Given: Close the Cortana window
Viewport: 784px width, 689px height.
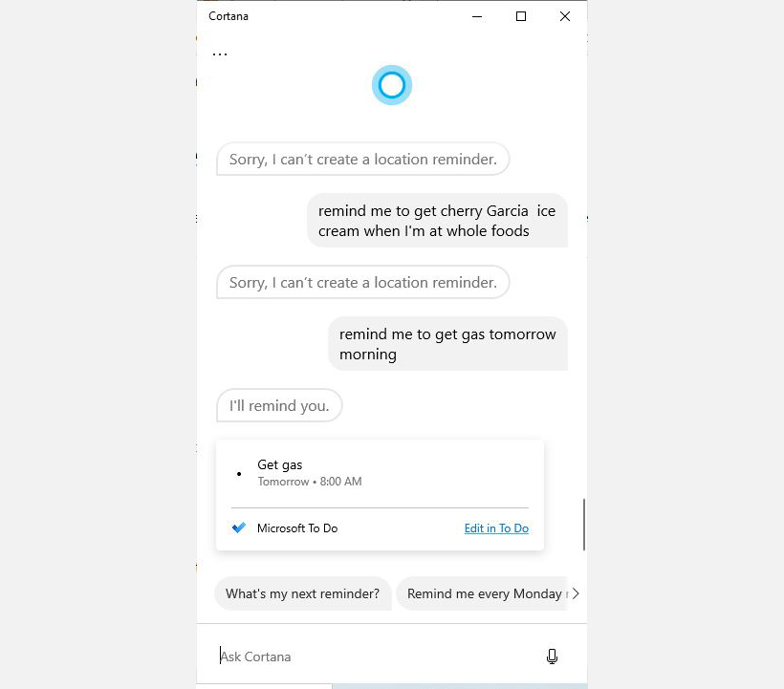Looking at the screenshot, I should pyautogui.click(x=565, y=16).
